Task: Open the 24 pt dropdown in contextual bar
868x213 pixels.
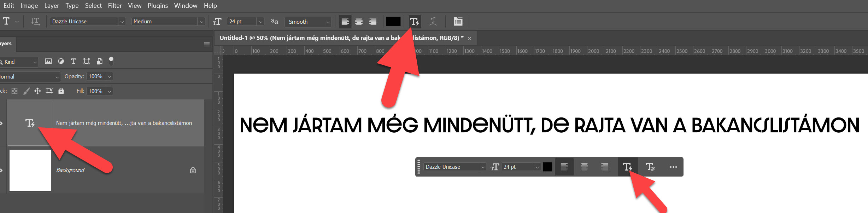Action: point(537,167)
